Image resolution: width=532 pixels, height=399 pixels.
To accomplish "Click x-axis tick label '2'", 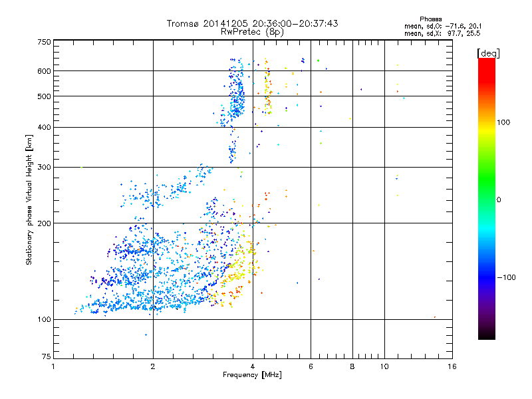I will click(x=153, y=366).
